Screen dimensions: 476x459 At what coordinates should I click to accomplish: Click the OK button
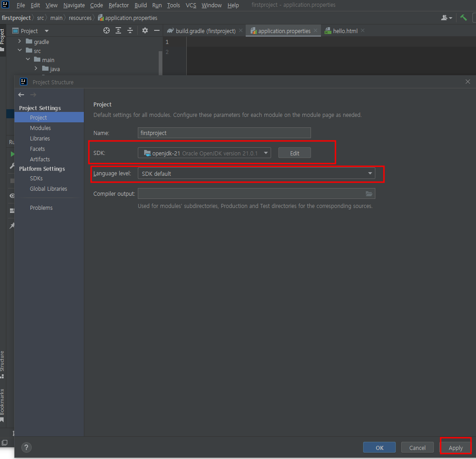379,448
